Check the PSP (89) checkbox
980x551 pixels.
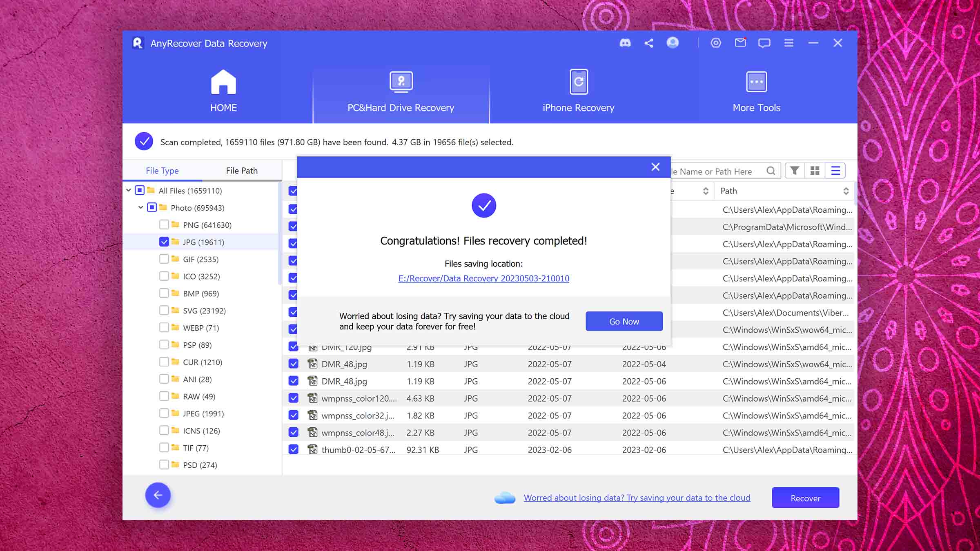tap(164, 344)
